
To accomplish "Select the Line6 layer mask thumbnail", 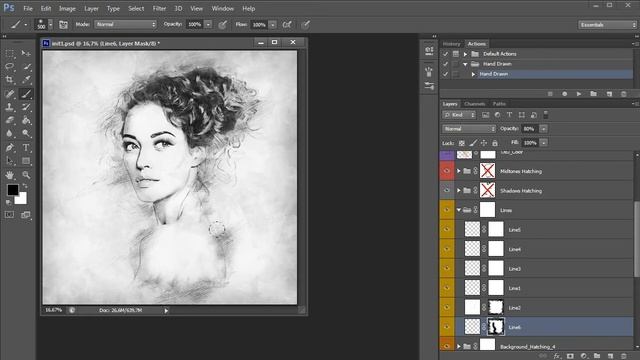I will [496, 327].
